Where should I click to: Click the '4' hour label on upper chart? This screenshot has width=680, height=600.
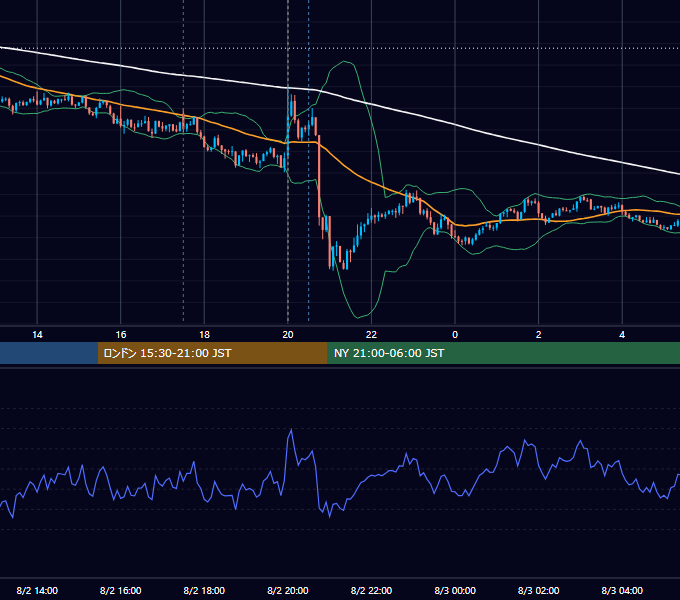click(x=622, y=334)
